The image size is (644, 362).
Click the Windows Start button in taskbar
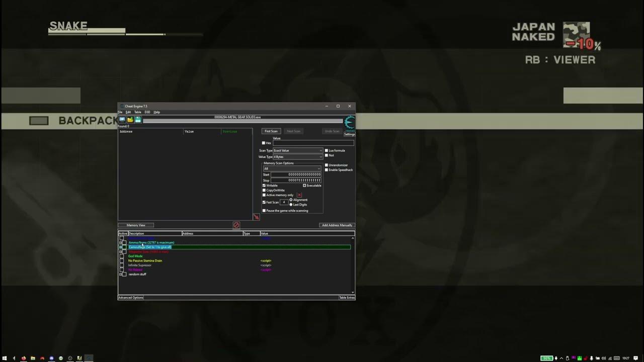[5, 358]
